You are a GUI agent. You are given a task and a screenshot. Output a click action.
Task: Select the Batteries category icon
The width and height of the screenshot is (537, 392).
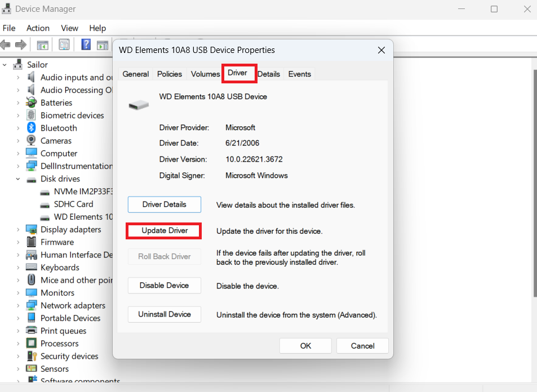click(31, 103)
